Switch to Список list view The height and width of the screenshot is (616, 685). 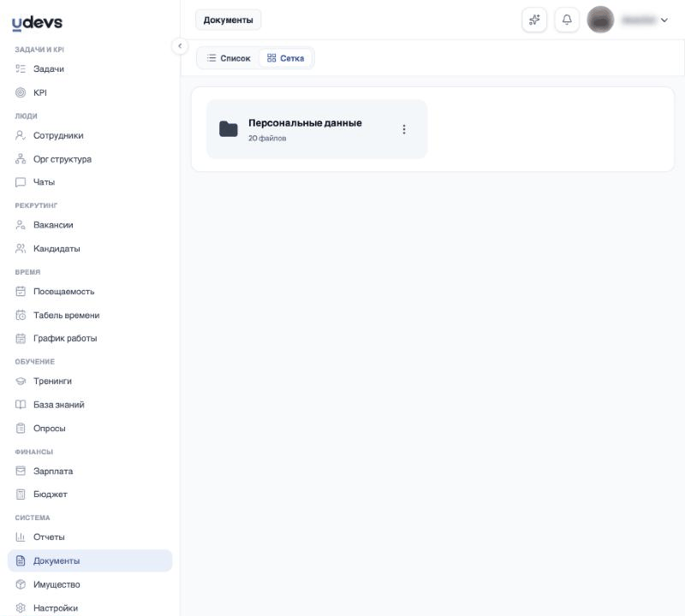[x=229, y=58]
